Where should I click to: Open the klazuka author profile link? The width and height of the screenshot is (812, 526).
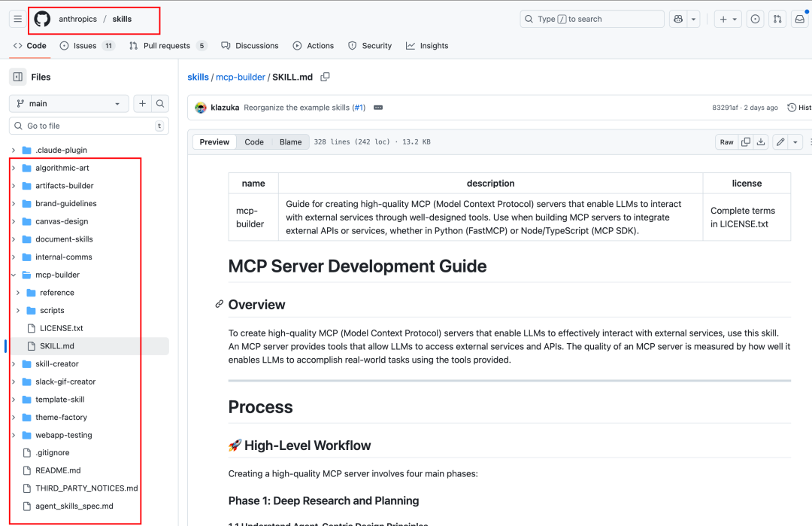[225, 108]
